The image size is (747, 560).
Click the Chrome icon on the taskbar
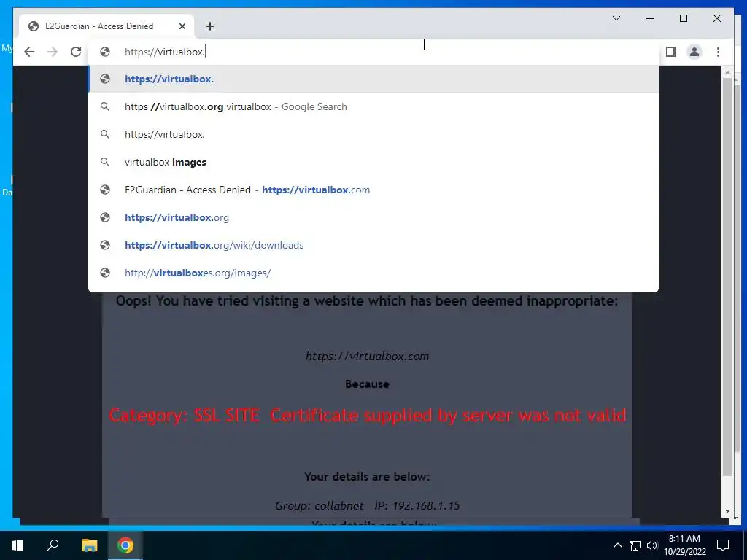(x=125, y=545)
